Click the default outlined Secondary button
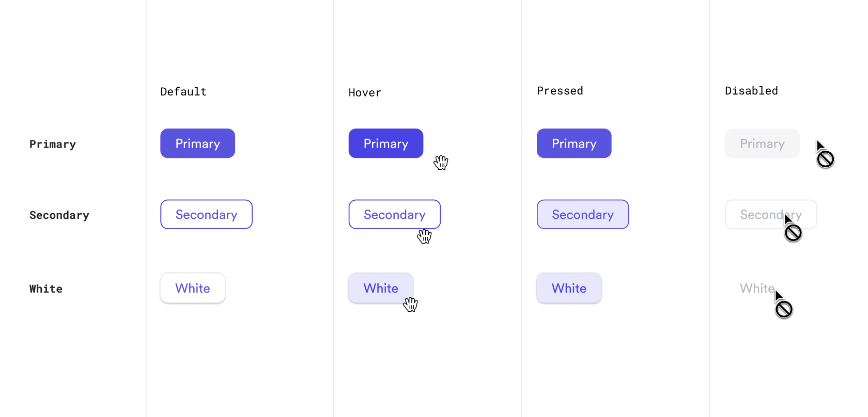The height and width of the screenshot is (417, 868). pos(206,214)
